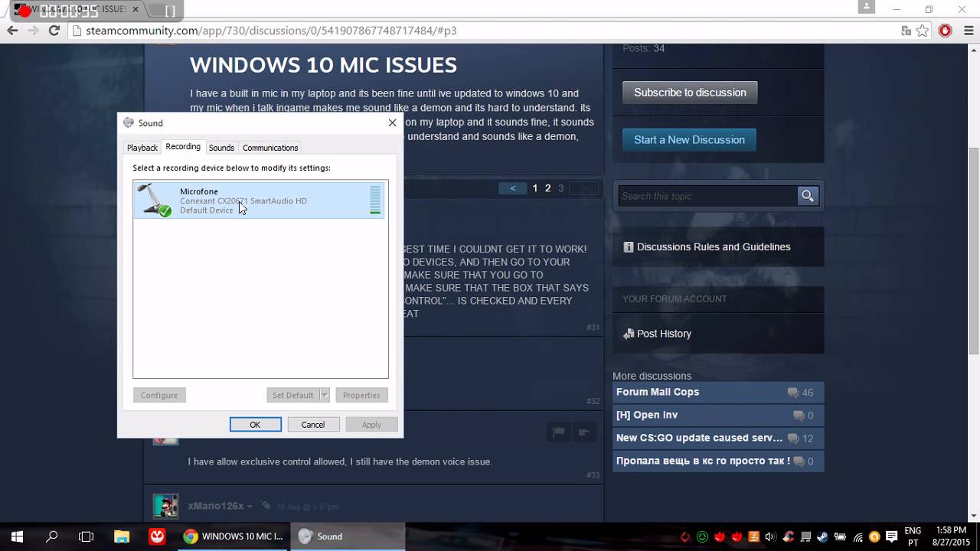The width and height of the screenshot is (980, 551).
Task: Switch to the Recording tab
Action: tap(183, 147)
